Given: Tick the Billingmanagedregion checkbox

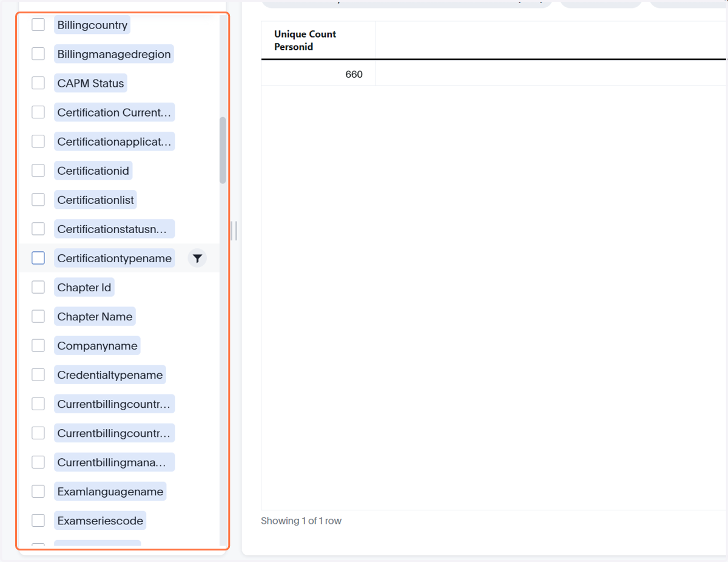Looking at the screenshot, I should pyautogui.click(x=38, y=54).
